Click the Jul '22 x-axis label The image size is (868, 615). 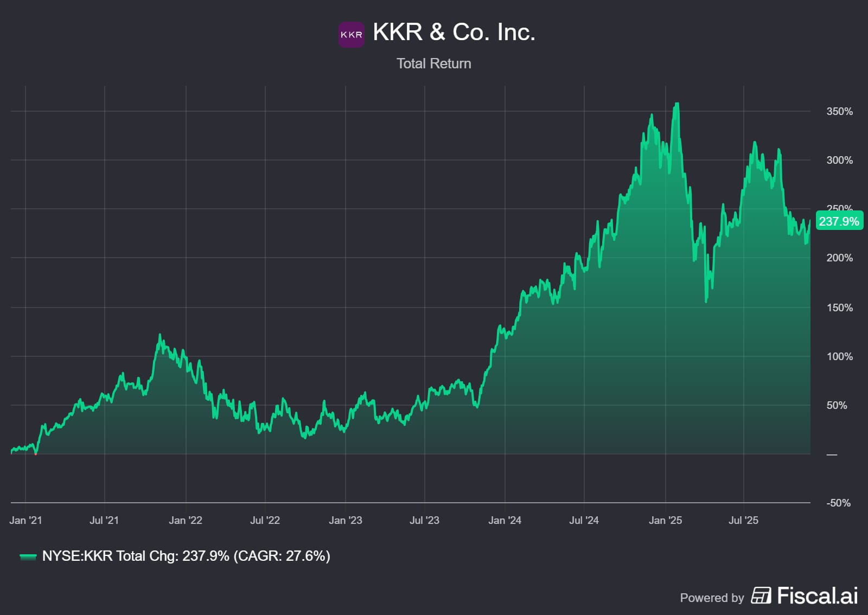coord(265,520)
